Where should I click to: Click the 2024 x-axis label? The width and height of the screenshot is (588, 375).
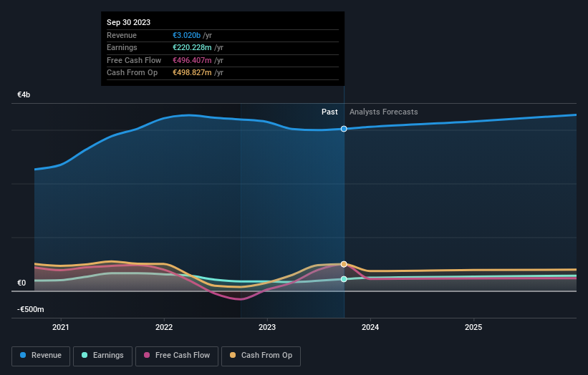pos(370,327)
